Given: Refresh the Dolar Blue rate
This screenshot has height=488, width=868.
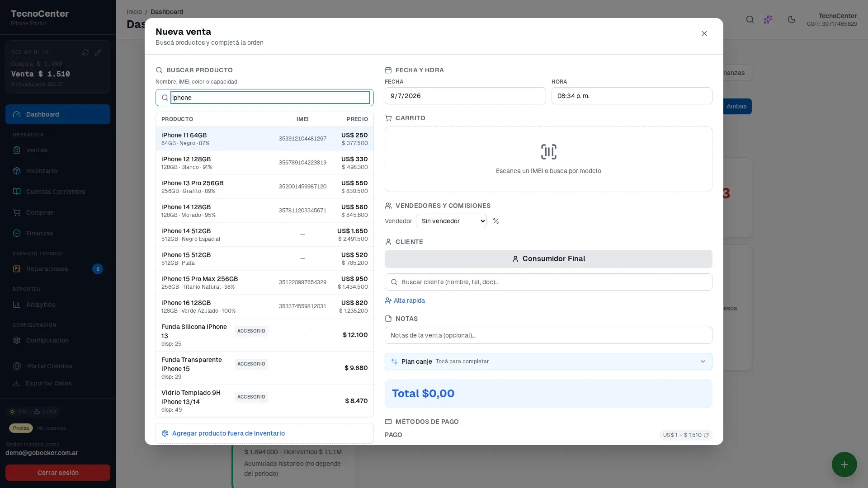Looking at the screenshot, I should point(85,52).
